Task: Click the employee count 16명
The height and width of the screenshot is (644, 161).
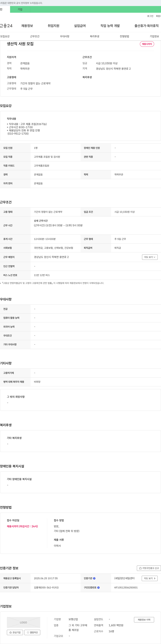Action: [x=111, y=631]
